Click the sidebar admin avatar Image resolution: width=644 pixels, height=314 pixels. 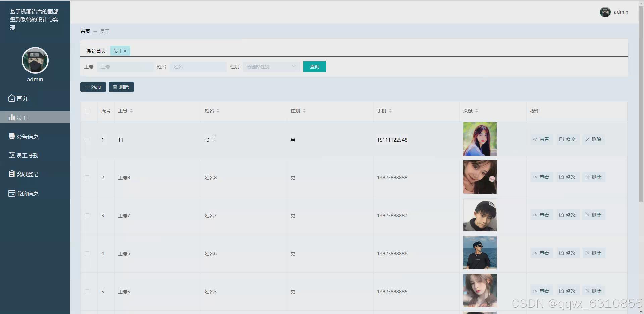pos(35,60)
